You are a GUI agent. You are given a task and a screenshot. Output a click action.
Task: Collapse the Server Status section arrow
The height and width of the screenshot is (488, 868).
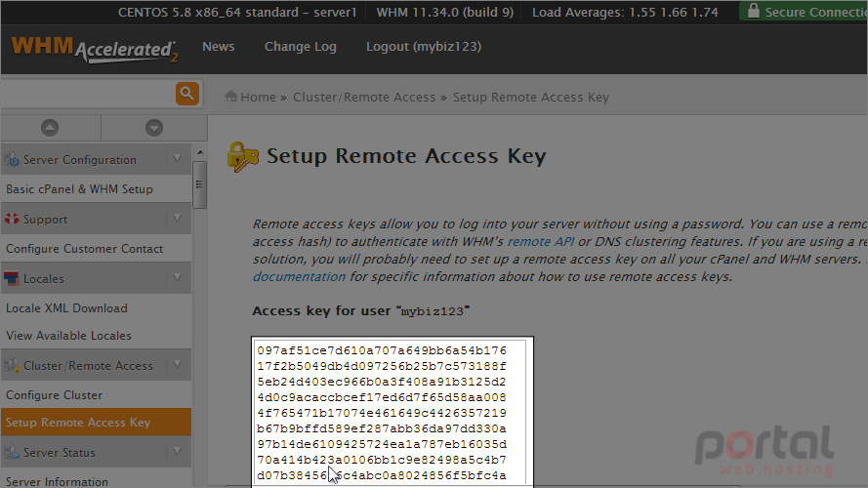click(x=177, y=451)
